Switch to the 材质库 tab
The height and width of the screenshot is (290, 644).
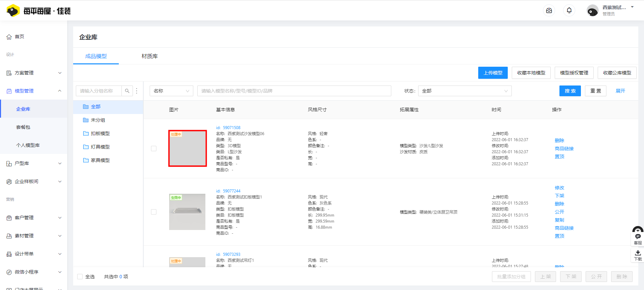coord(150,56)
